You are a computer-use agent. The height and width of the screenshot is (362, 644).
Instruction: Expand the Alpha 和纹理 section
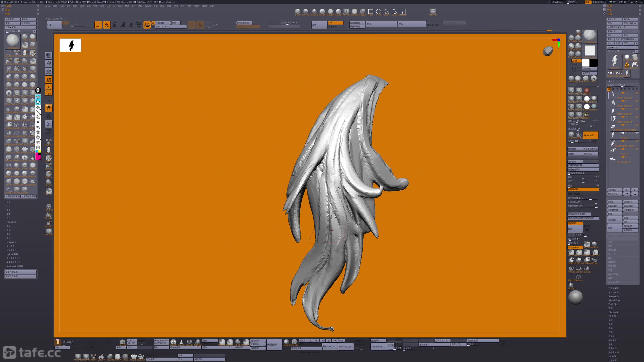12,254
